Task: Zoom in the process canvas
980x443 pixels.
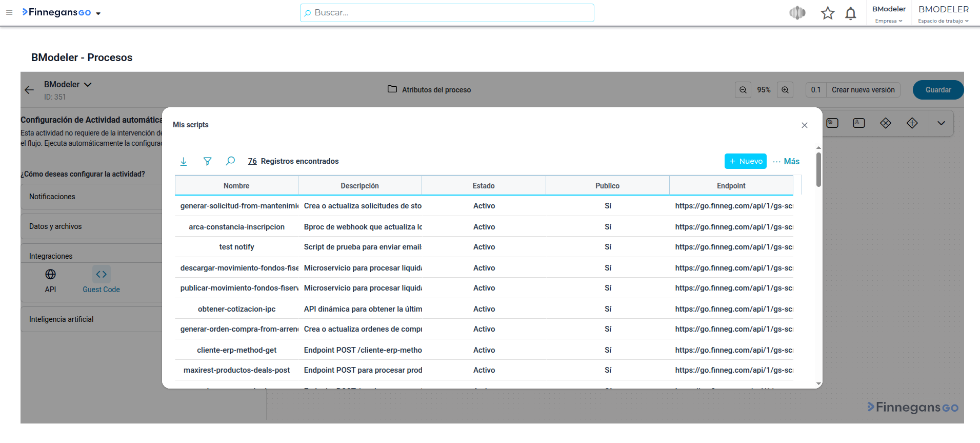Action: 785,90
